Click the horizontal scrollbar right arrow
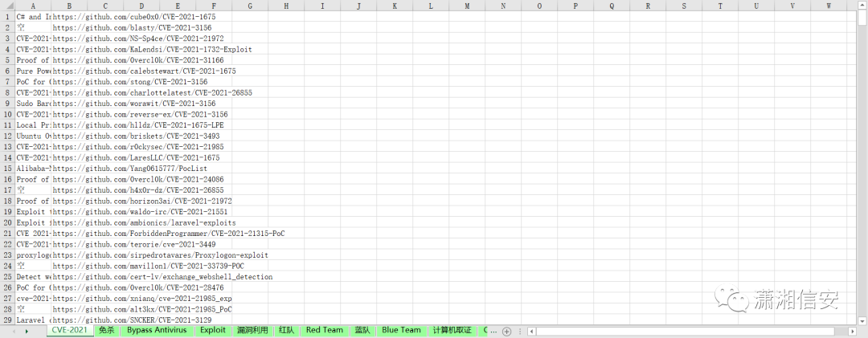The width and height of the screenshot is (868, 338). point(851,331)
